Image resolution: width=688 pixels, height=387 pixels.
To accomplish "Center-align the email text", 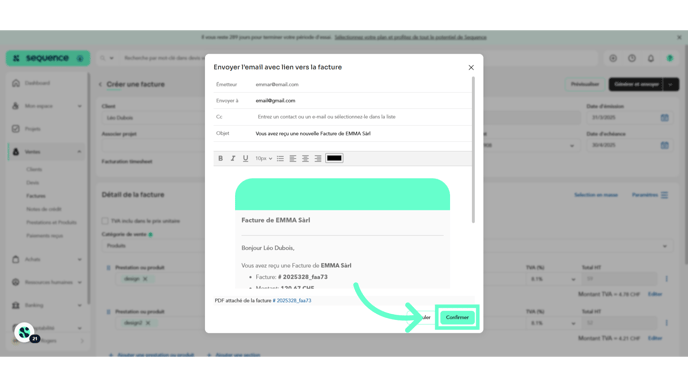I will pos(305,158).
